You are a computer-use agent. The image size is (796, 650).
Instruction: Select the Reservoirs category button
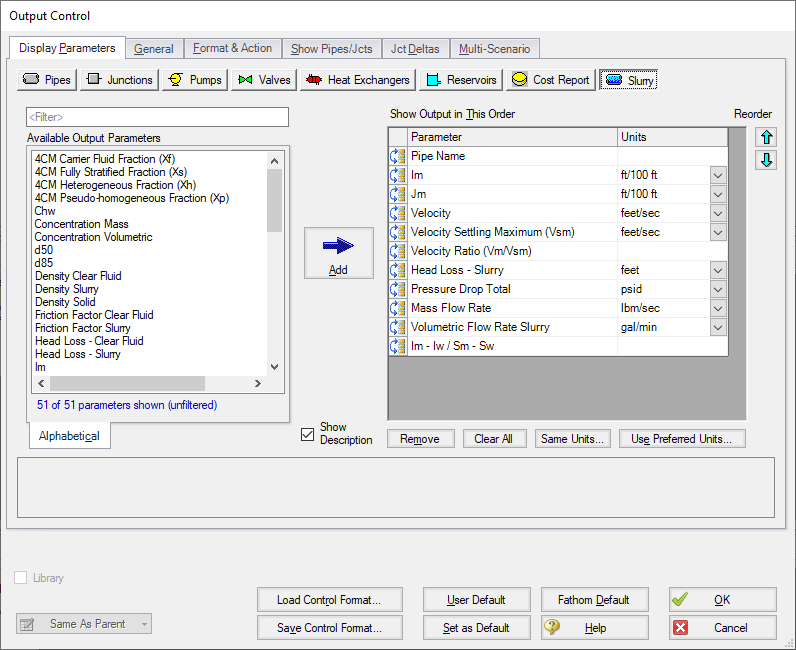pos(460,80)
